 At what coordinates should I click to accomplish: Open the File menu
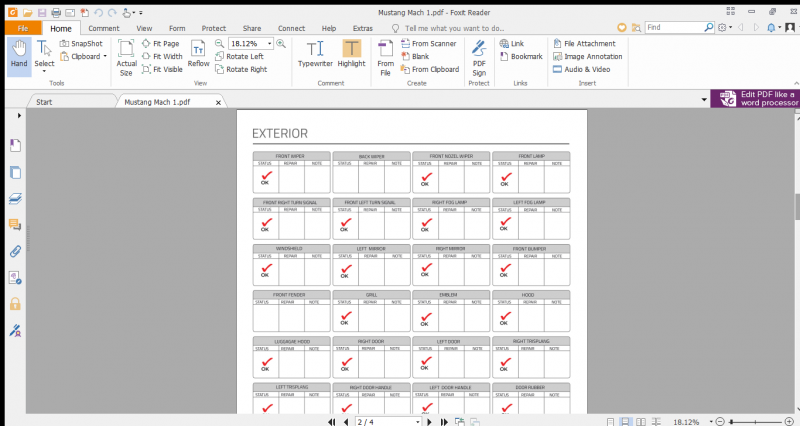(x=23, y=28)
